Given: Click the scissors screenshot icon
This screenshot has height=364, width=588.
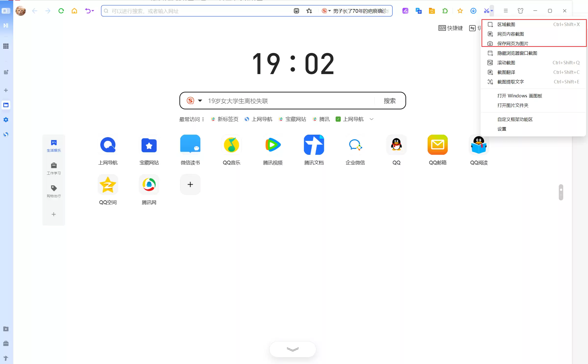Looking at the screenshot, I should [x=486, y=11].
